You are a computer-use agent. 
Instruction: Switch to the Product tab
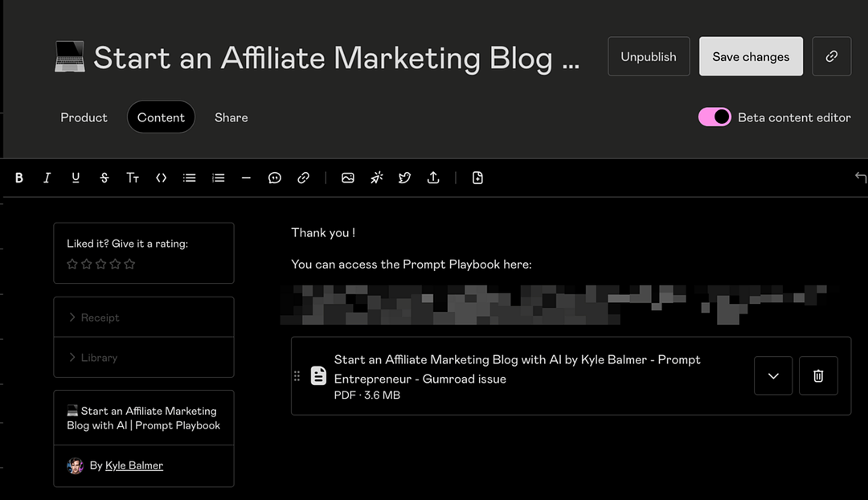click(84, 117)
